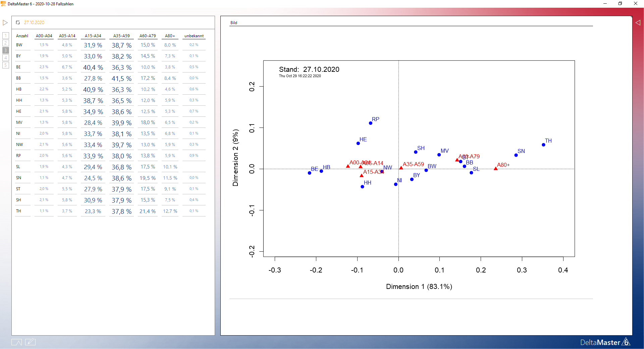
Task: Expand left panel with the triangle arrow
Action: click(x=5, y=23)
